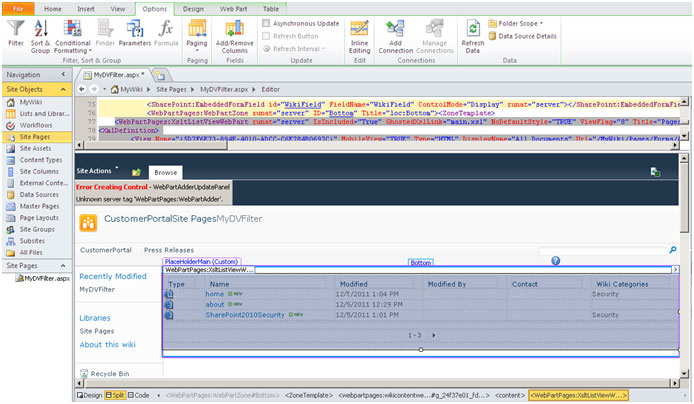The image size is (694, 404).
Task: Open the File tab
Action: click(18, 9)
